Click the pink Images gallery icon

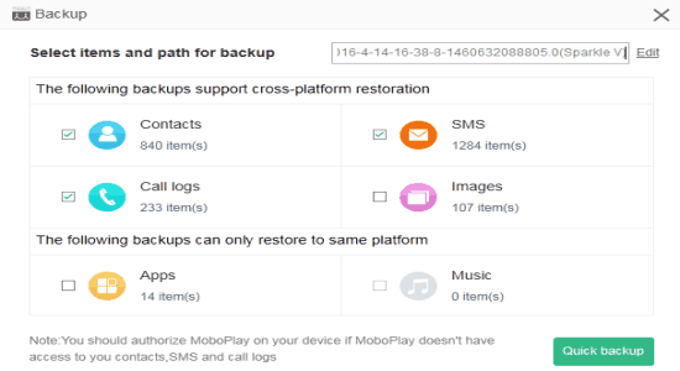(418, 197)
